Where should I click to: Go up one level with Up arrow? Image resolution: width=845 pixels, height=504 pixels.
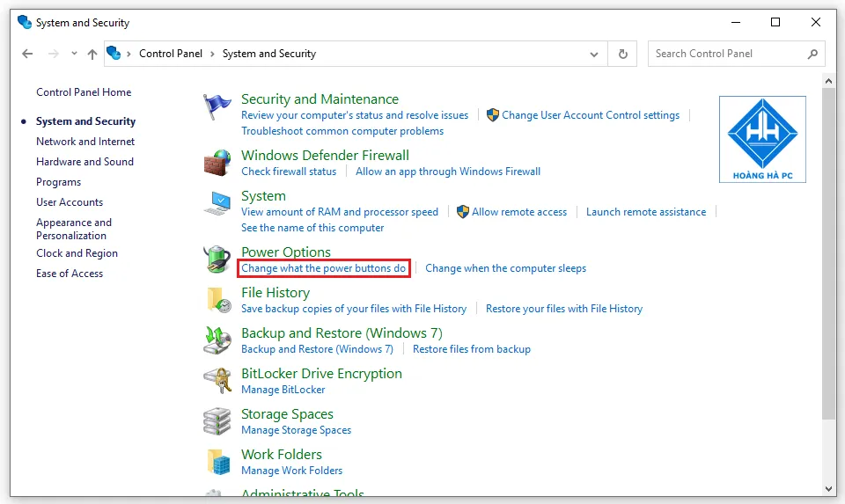[x=92, y=54]
